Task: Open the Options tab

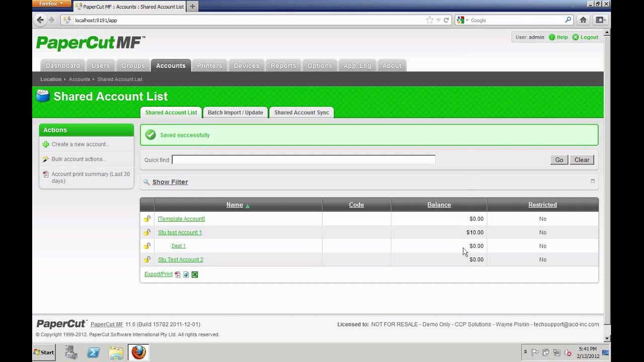Action: pos(320,65)
